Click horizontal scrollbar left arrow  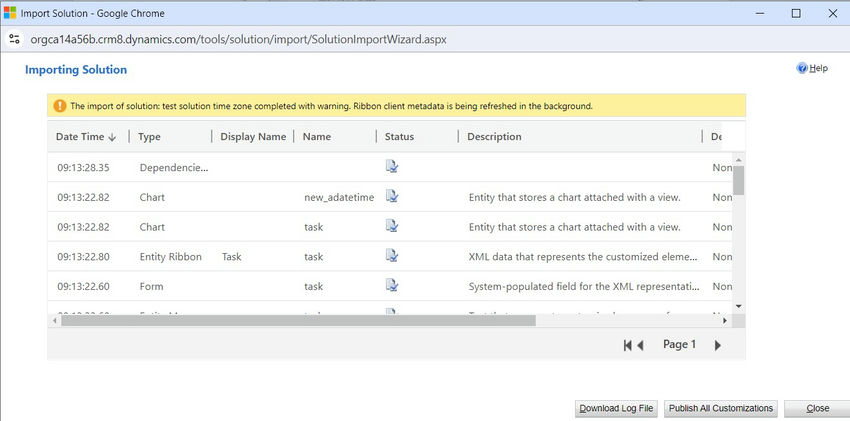coord(55,321)
